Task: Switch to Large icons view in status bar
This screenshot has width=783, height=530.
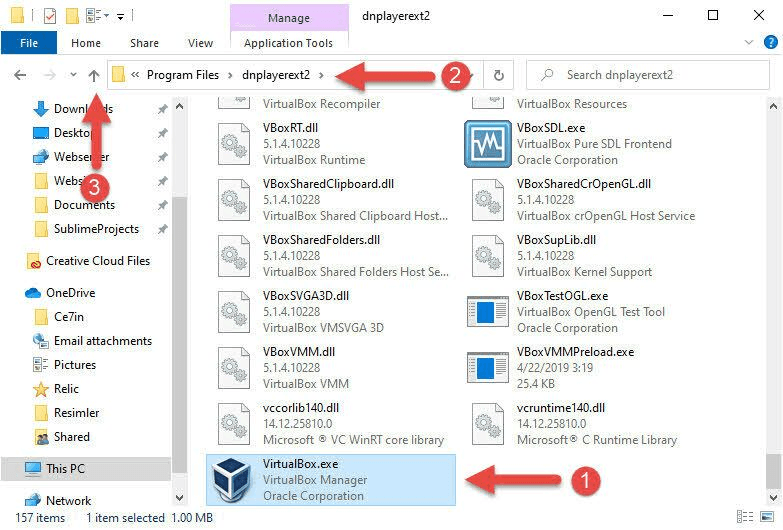Action: tap(767, 517)
